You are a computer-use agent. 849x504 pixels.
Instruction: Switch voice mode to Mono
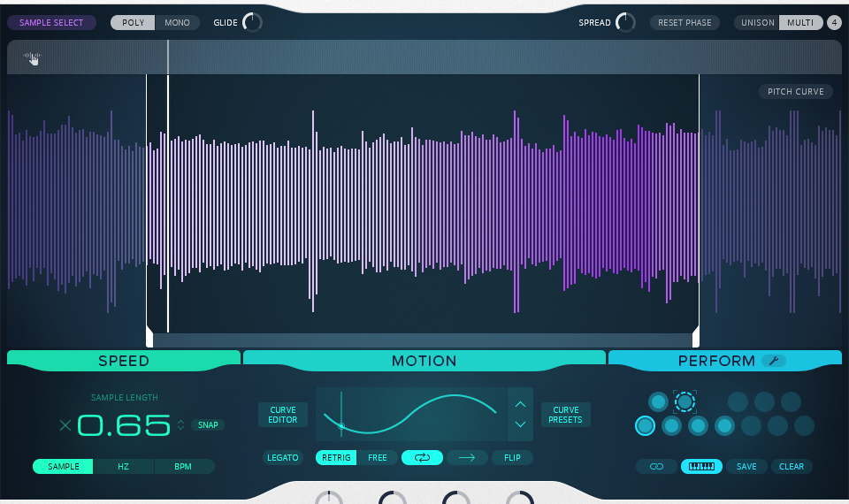177,23
